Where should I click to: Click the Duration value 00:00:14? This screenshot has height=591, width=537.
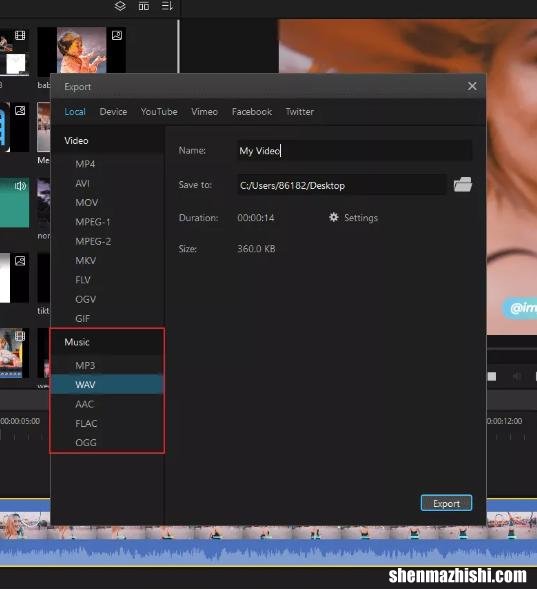(256, 218)
